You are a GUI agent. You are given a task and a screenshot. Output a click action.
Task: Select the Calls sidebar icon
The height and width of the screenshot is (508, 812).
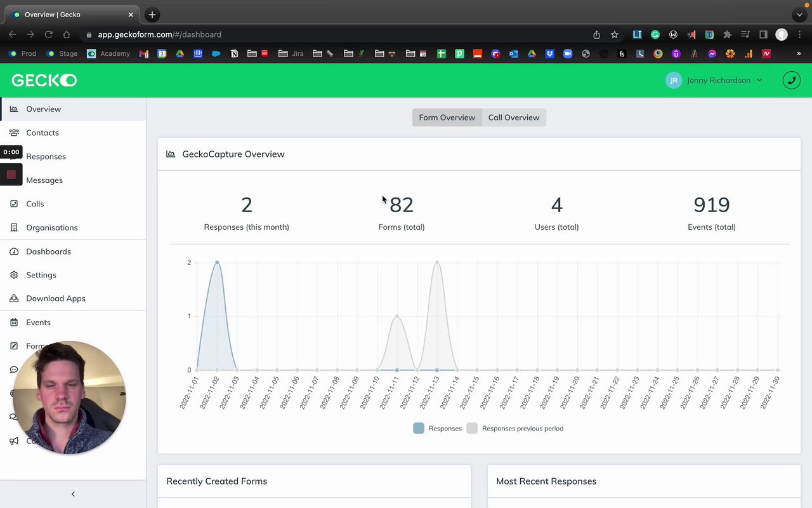[x=14, y=204]
